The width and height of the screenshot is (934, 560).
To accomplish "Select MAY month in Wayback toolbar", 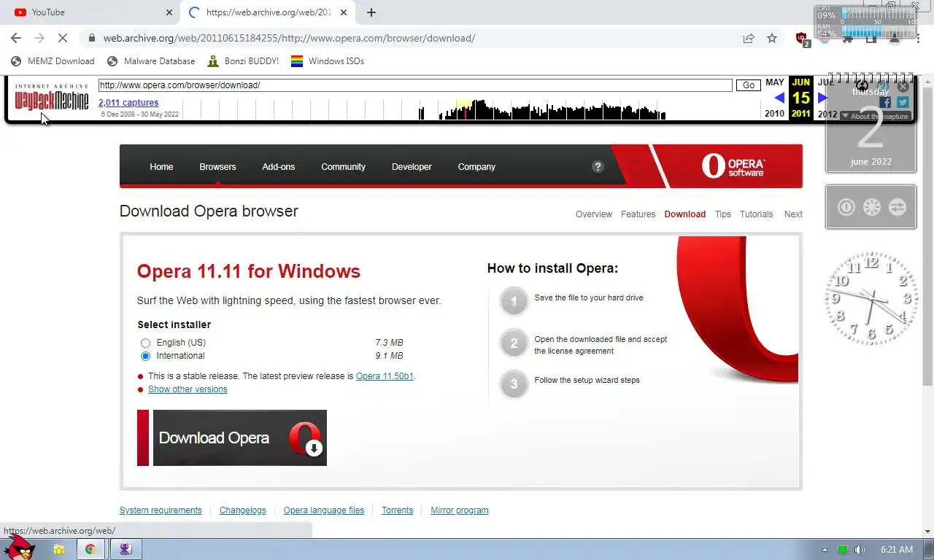I will point(775,82).
